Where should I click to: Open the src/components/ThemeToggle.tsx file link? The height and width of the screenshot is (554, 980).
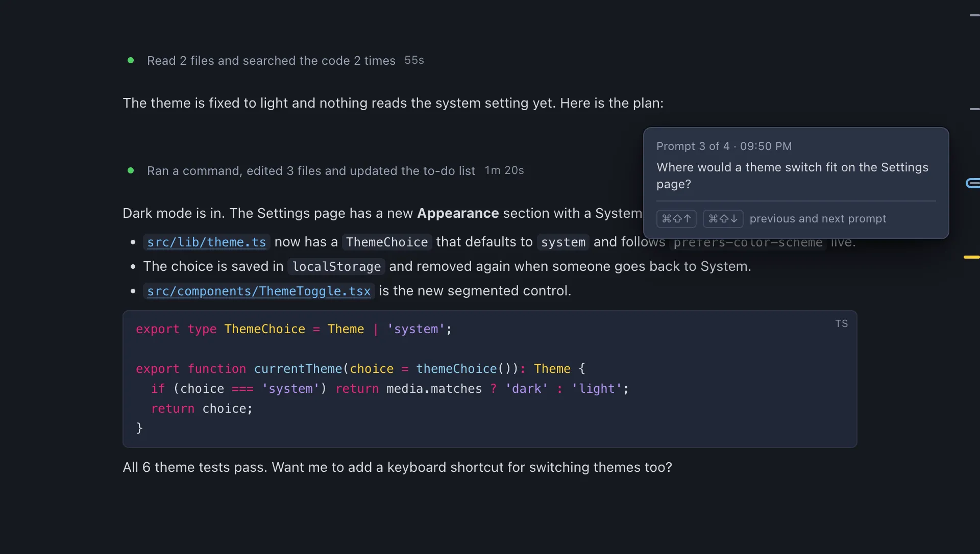[259, 291]
